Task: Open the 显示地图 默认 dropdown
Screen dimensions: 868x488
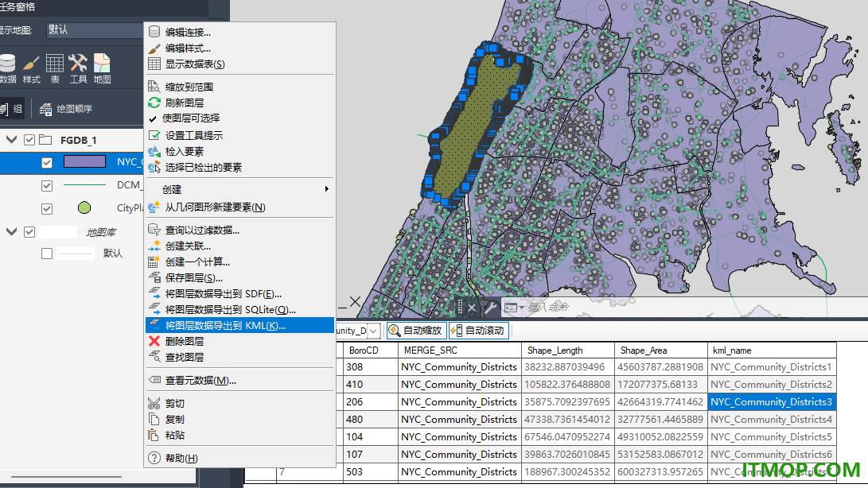Action: tap(94, 30)
